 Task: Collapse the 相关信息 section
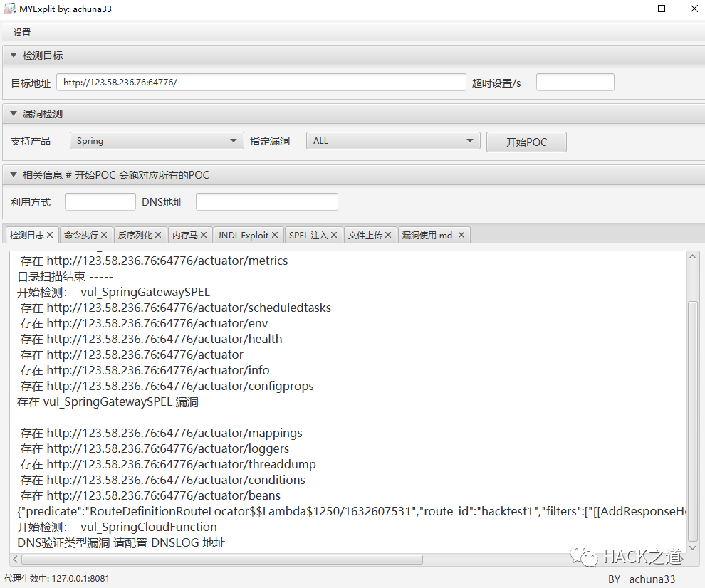click(x=14, y=175)
